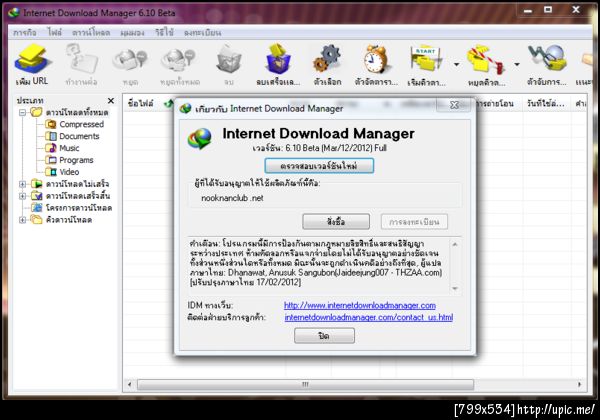Open the วิธีใช้ menu
The width and height of the screenshot is (600, 420).
[164, 32]
